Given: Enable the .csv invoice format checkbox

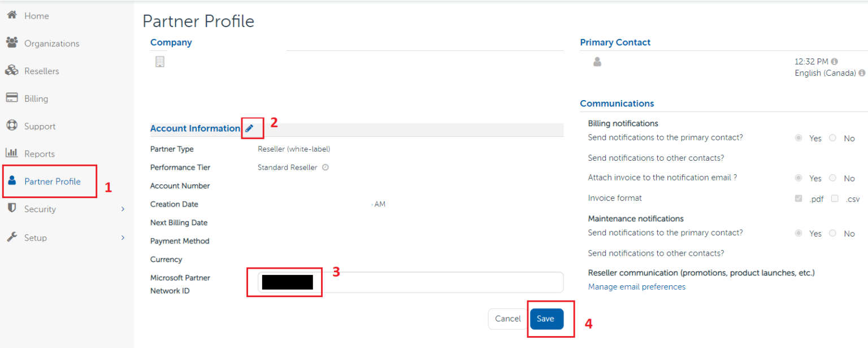Looking at the screenshot, I should click(835, 199).
